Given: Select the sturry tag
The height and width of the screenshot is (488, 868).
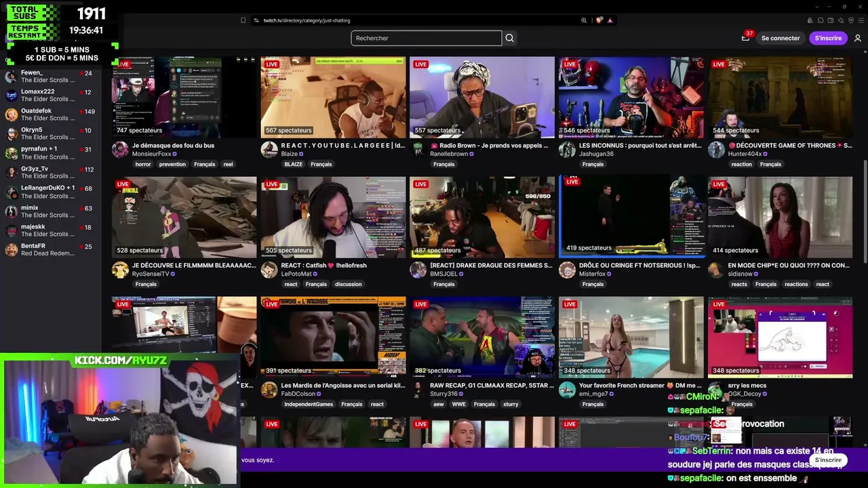Looking at the screenshot, I should (x=511, y=404).
